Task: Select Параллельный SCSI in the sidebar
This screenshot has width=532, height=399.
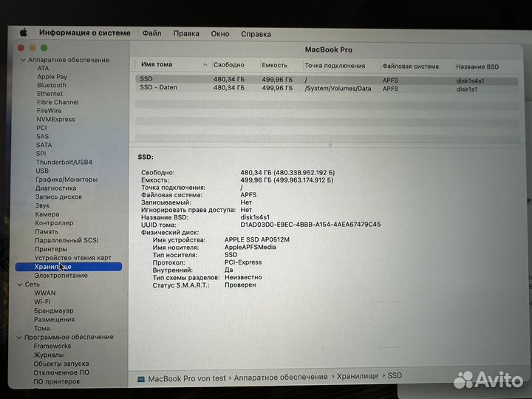Action: tap(66, 240)
